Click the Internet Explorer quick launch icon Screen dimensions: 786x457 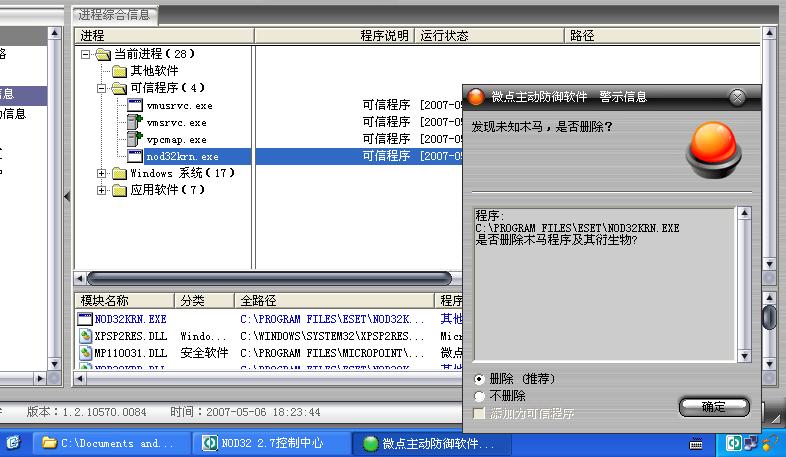(13, 442)
